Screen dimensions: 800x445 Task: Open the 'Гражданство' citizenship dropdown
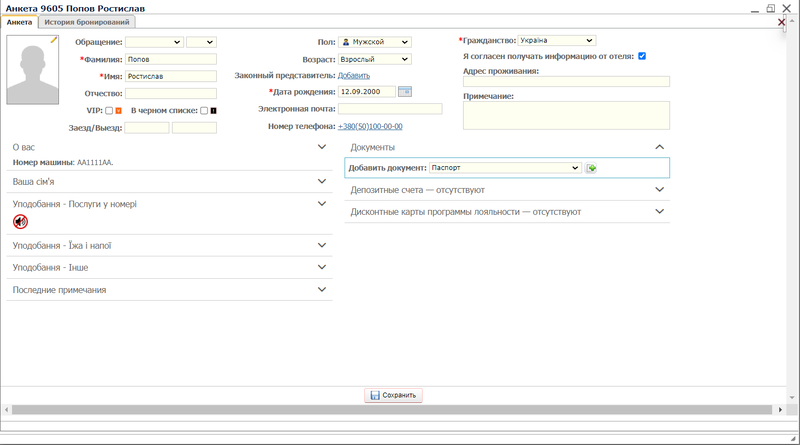(557, 41)
